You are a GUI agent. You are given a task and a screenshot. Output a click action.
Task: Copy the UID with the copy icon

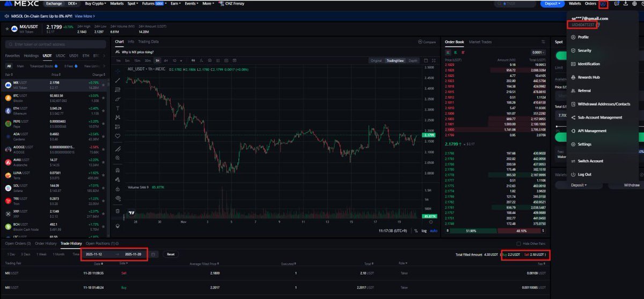point(598,25)
